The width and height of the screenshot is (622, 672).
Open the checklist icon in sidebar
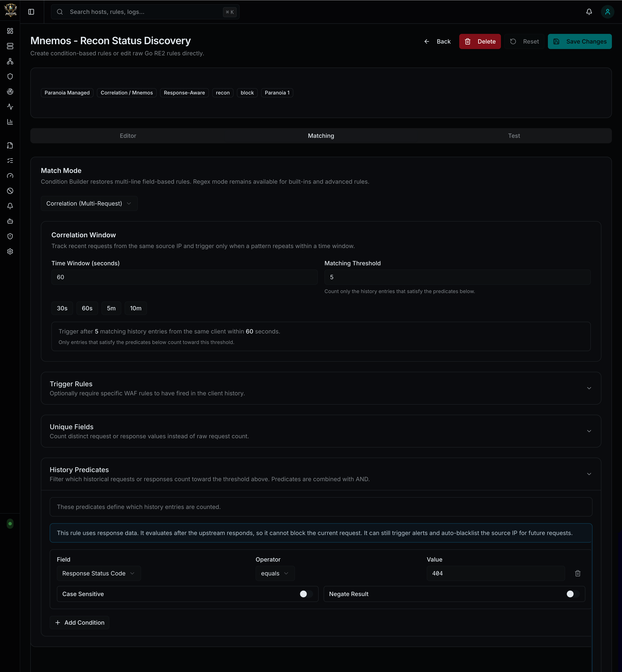[10, 161]
